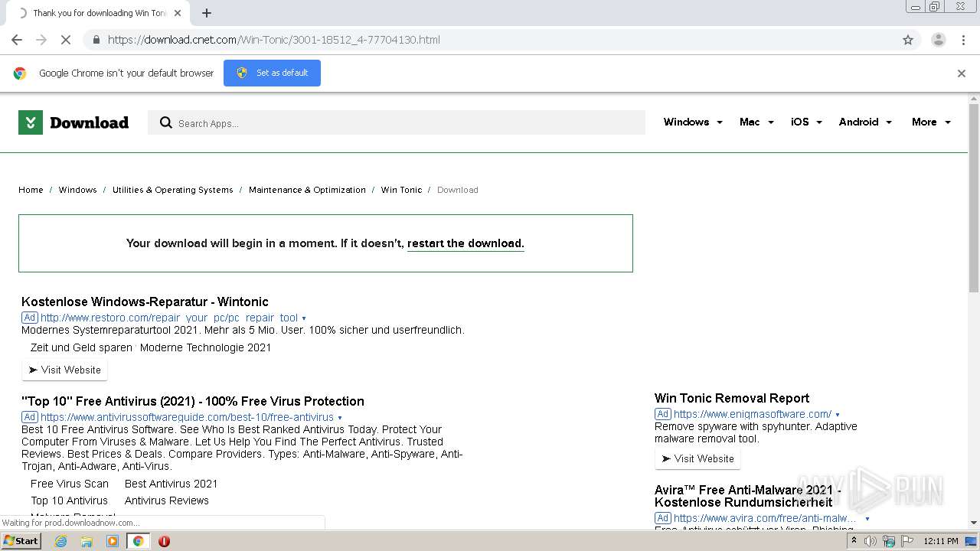Open a new tab with plus button
The width and height of the screenshot is (980, 551).
207,13
